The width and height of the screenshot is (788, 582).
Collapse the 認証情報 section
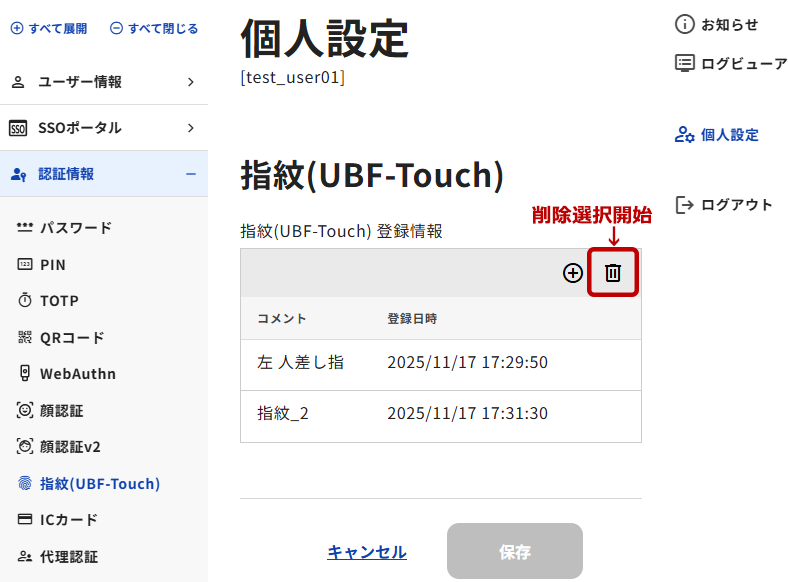pyautogui.click(x=103, y=174)
